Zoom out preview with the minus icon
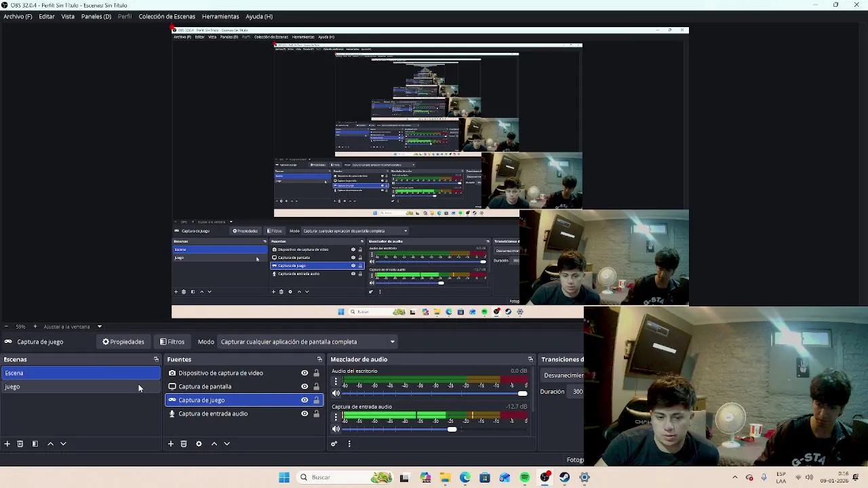868x488 pixels. [x=6, y=327]
